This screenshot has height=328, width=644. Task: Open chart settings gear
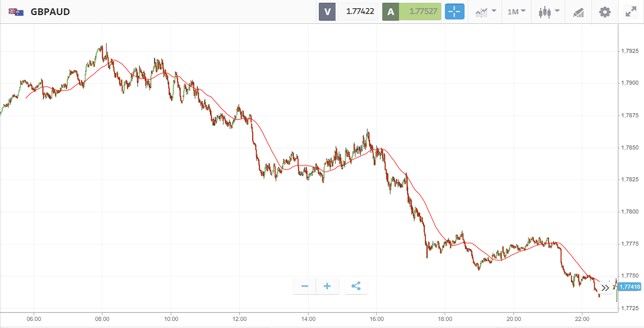(x=605, y=12)
